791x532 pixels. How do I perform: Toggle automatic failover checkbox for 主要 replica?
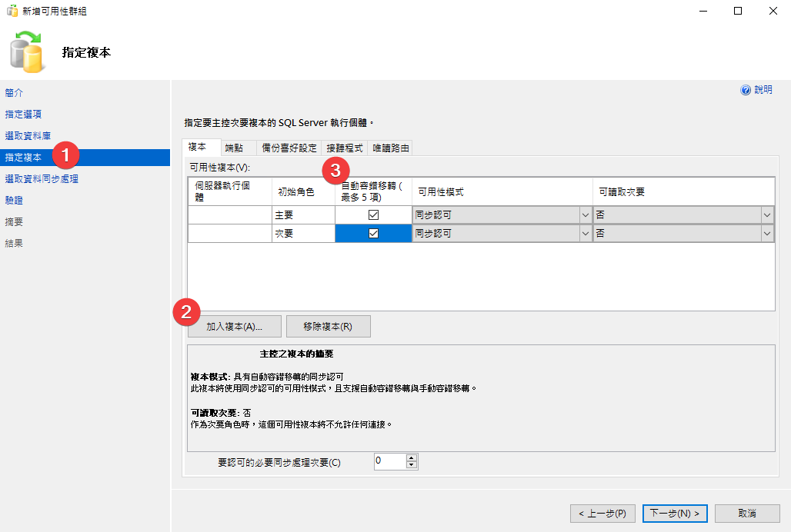coord(374,215)
